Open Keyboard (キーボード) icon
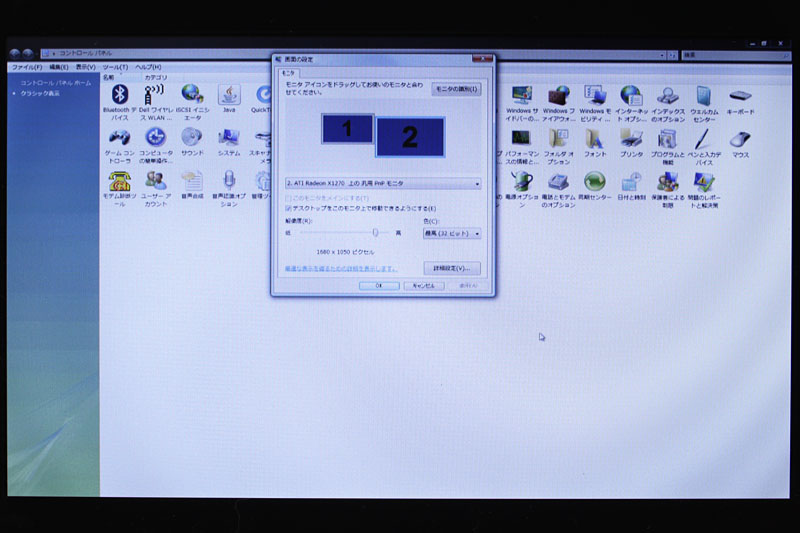 pos(740,96)
